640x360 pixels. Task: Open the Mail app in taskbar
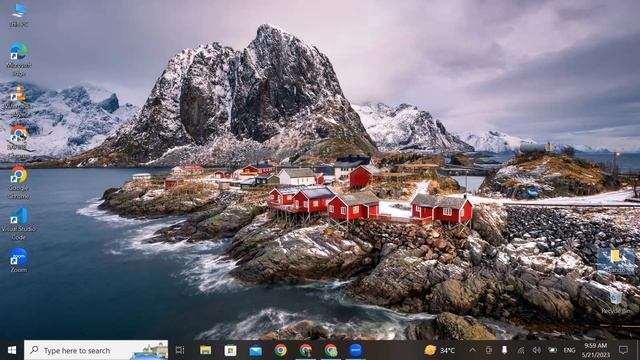pos(256,350)
